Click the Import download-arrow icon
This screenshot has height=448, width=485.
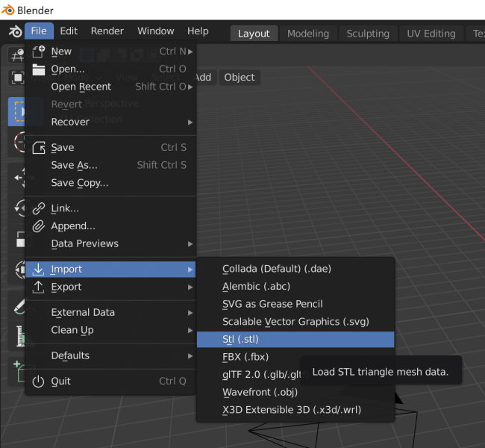38,270
